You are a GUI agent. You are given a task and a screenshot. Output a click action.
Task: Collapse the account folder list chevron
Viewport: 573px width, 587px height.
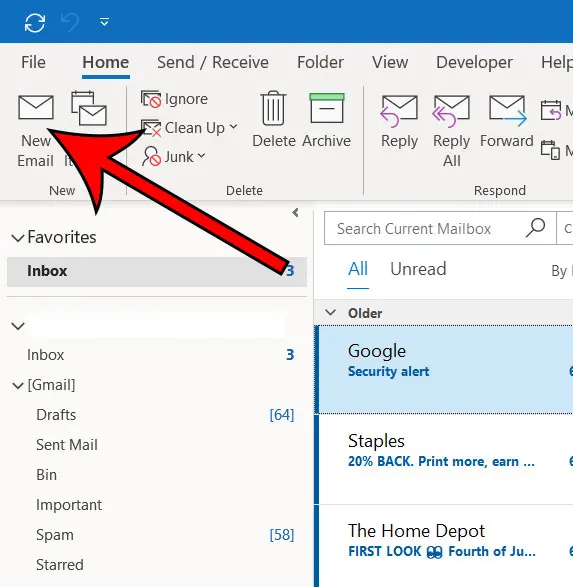(x=18, y=326)
